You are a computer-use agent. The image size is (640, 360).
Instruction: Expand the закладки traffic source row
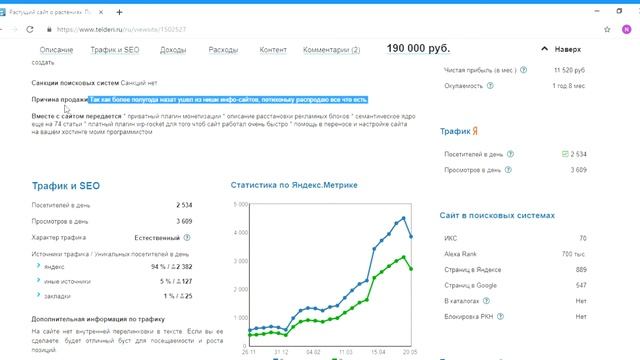(x=38, y=295)
